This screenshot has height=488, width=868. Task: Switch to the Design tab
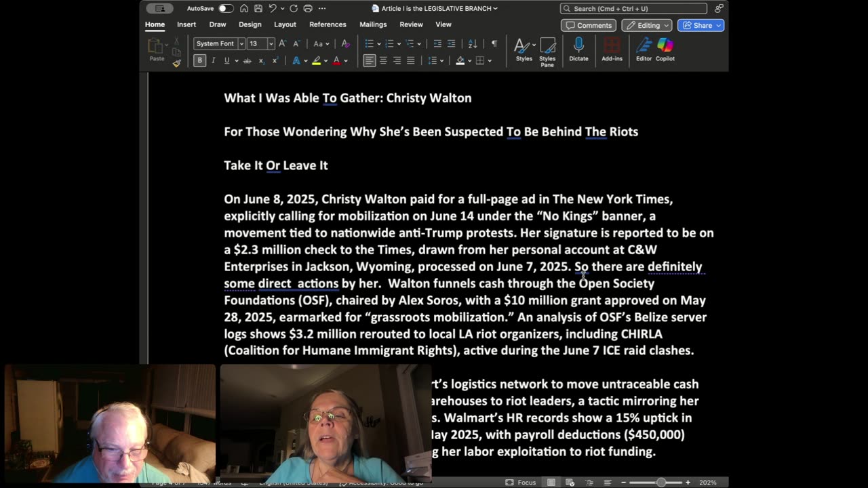250,24
